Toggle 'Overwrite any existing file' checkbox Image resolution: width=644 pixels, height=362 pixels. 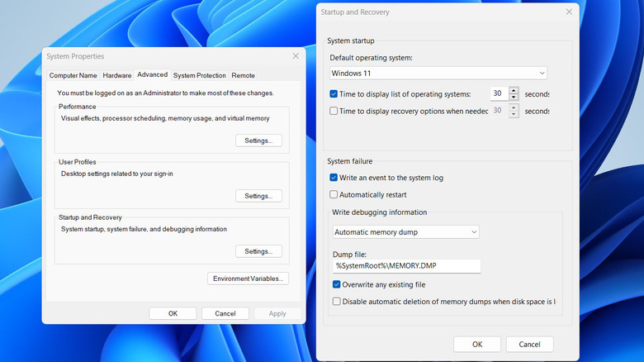coord(337,283)
